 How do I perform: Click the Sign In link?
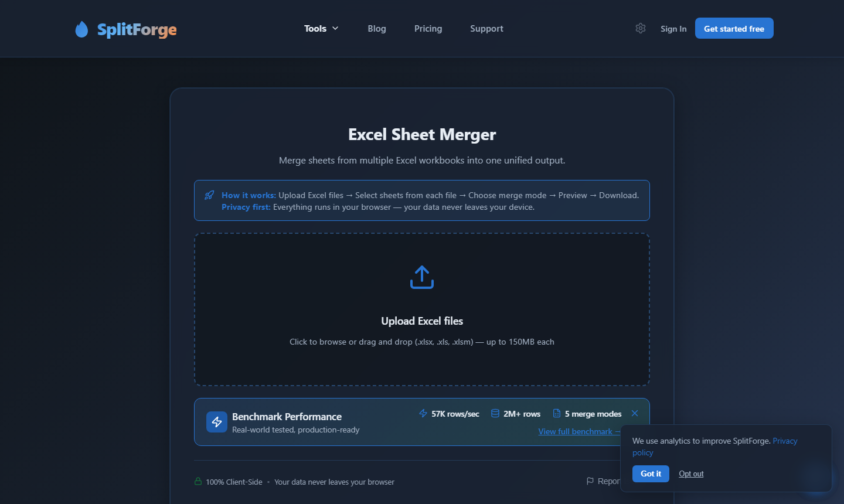[x=673, y=29]
